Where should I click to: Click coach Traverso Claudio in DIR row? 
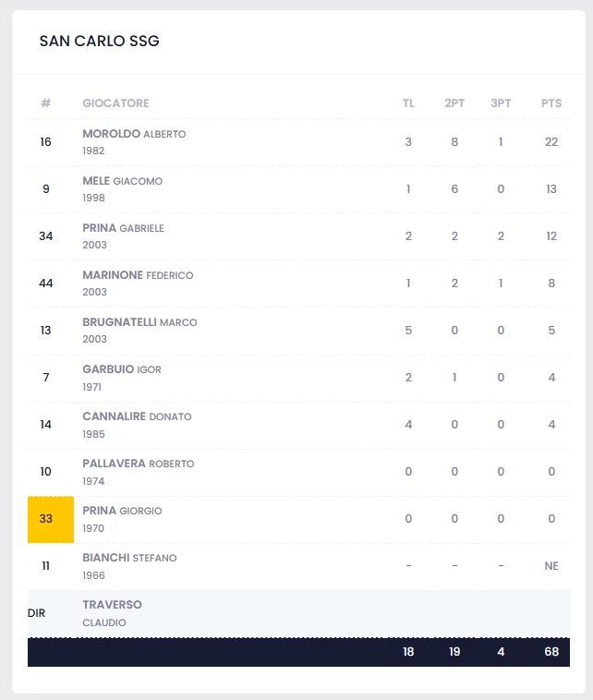[112, 605]
